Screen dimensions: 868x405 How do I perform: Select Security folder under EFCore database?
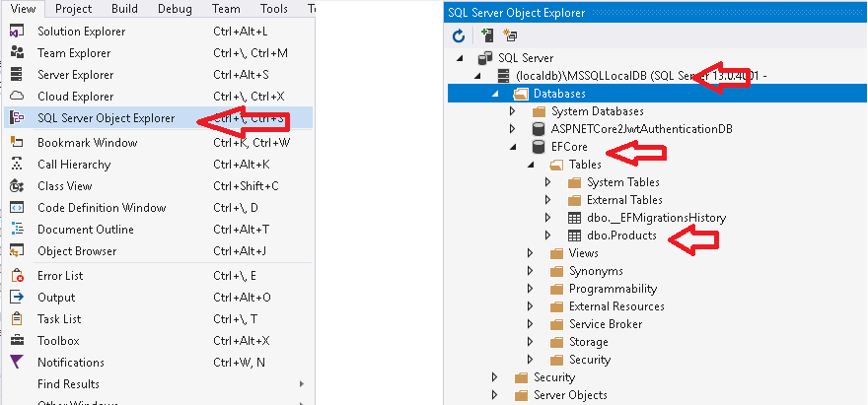[x=590, y=359]
